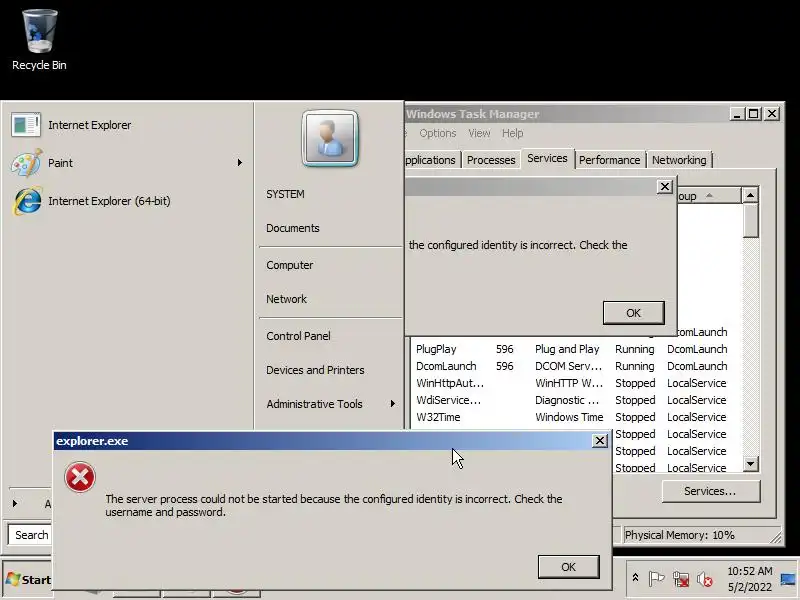Click the WinHTTP W... description cell

click(569, 383)
